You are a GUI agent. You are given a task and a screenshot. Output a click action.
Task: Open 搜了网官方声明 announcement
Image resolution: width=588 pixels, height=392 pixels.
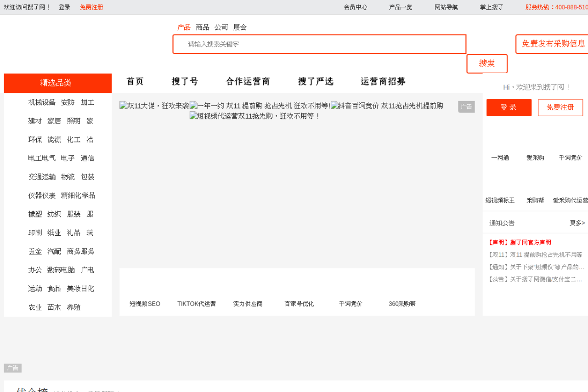click(519, 242)
